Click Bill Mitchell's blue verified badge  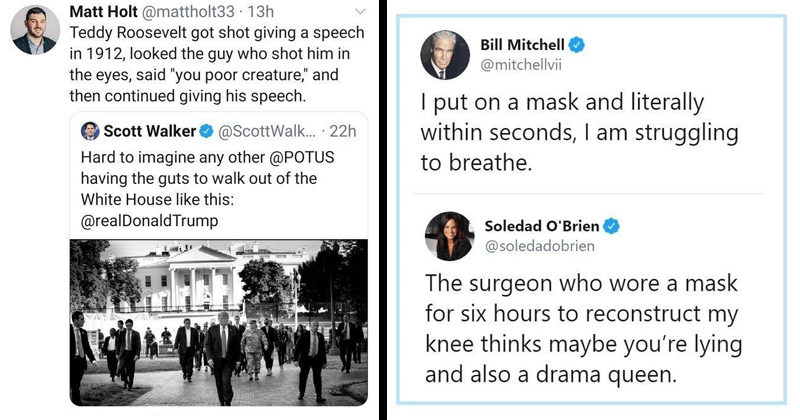tap(575, 44)
